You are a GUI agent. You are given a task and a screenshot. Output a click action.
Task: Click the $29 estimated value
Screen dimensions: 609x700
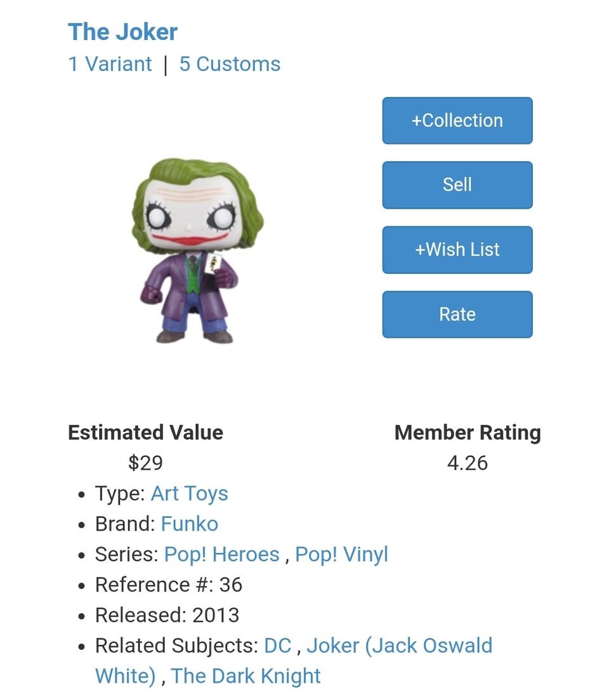[x=145, y=462]
